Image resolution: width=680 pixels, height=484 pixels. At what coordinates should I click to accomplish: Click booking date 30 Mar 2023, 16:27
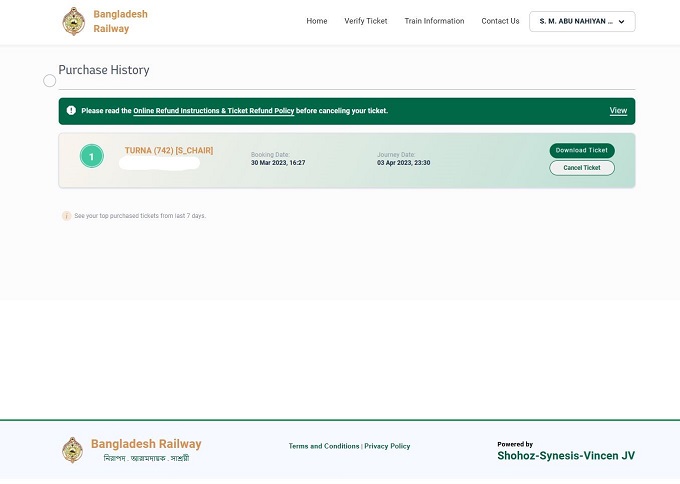(278, 163)
